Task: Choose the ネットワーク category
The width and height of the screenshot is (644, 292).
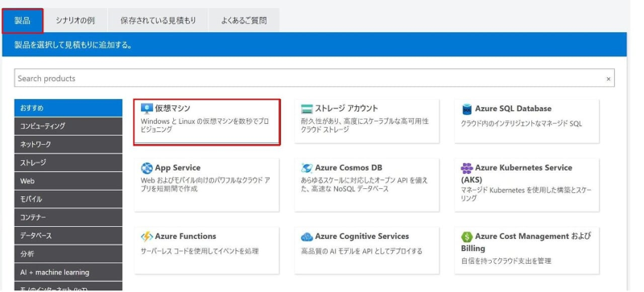Action: [x=68, y=145]
